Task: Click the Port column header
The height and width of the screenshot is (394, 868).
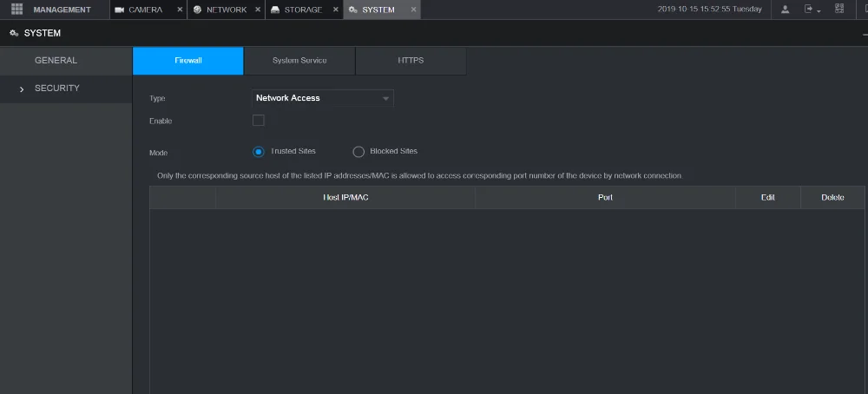Action: [x=605, y=198]
